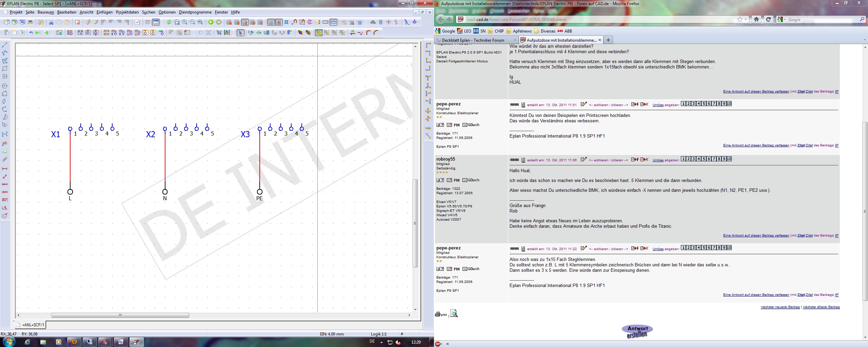The image size is (868, 347).
Task: Toggle the group selection icon with green check
Action: click(319, 33)
